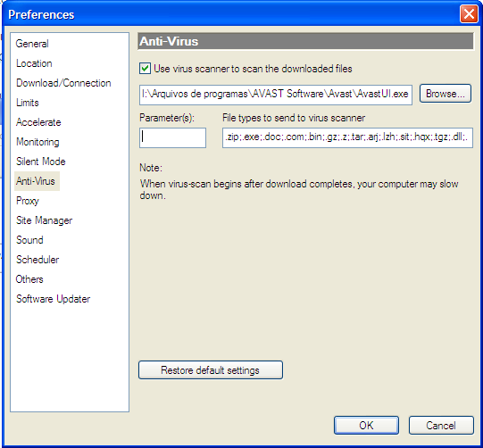This screenshot has width=483, height=448.
Task: Click 'File types to send to virus scanner' label
Action: pyautogui.click(x=294, y=118)
